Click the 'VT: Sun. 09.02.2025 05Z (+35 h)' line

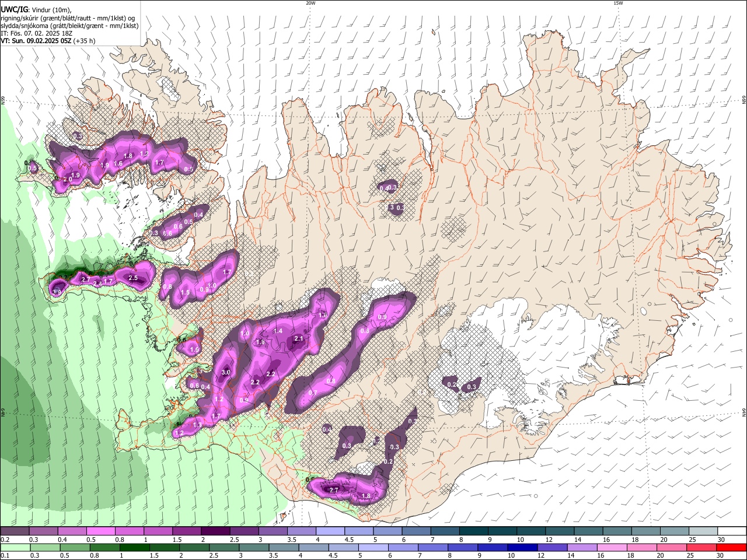pos(48,41)
